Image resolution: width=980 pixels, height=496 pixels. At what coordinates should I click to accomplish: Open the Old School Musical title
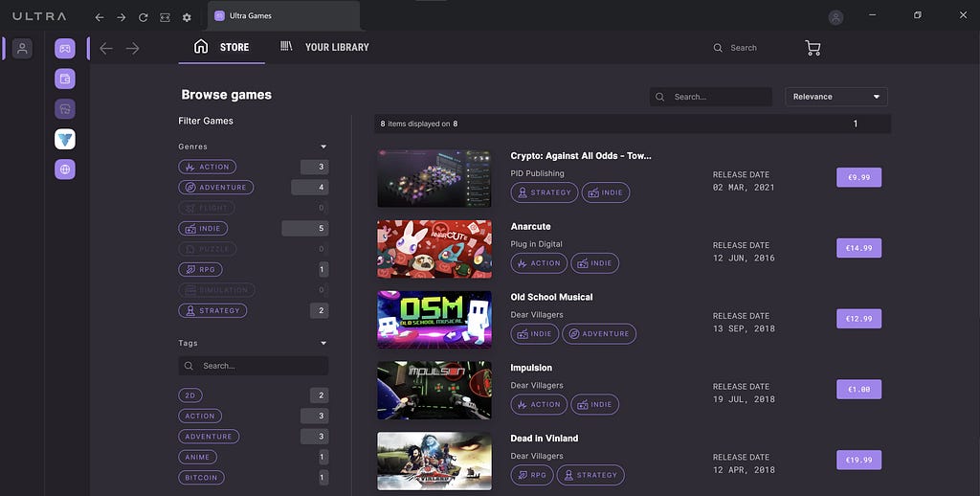[x=551, y=297]
